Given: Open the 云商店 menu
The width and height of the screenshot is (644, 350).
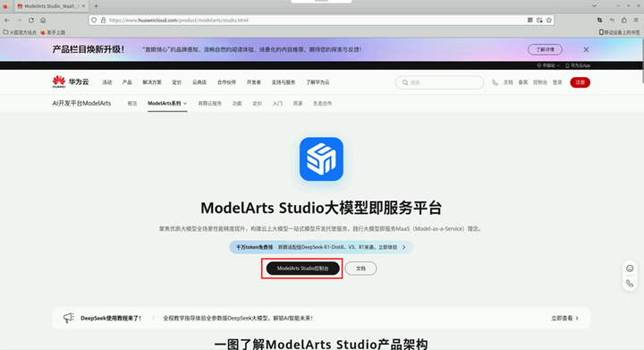Looking at the screenshot, I should (x=199, y=82).
